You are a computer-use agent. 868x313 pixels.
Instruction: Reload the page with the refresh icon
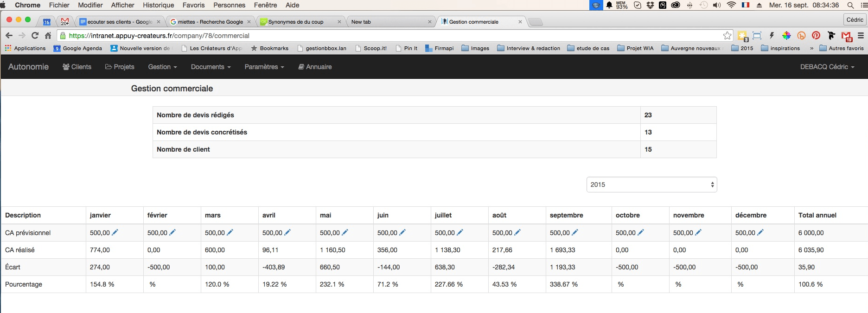(x=35, y=35)
